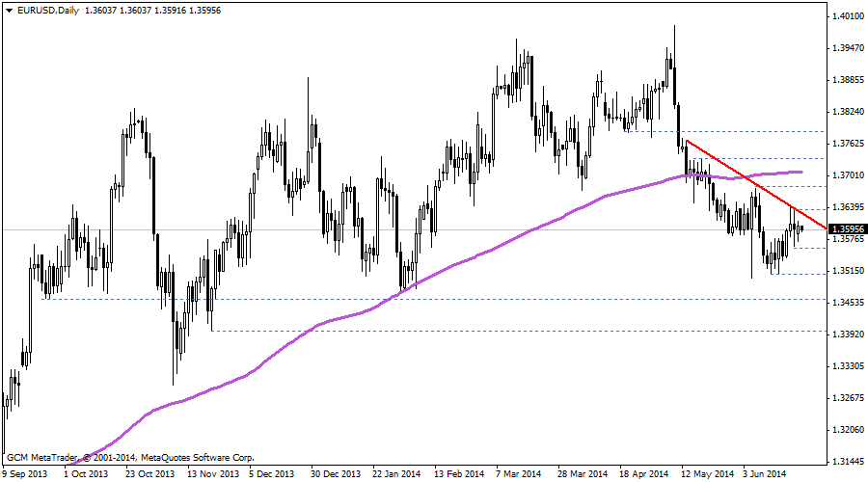868x482 pixels.
Task: Click the 1.37010 price scale label
Action: pyautogui.click(x=848, y=175)
